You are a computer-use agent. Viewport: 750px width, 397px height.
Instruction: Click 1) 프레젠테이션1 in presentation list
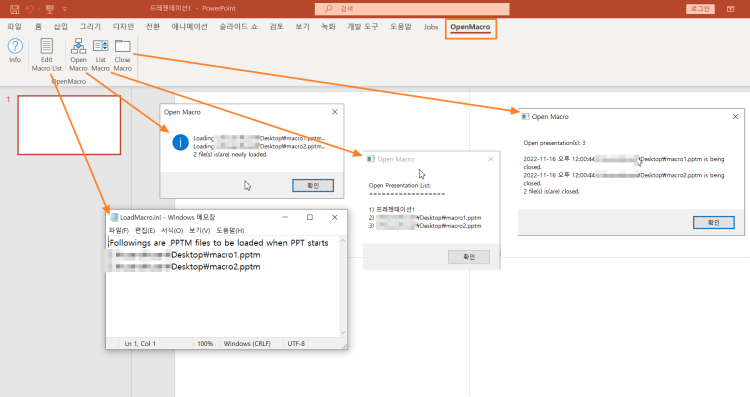[x=392, y=210]
